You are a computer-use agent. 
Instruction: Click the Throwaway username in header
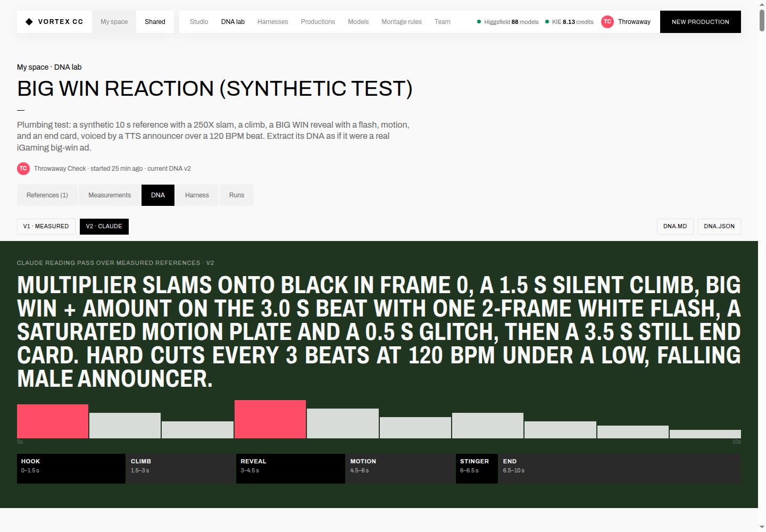tap(634, 22)
